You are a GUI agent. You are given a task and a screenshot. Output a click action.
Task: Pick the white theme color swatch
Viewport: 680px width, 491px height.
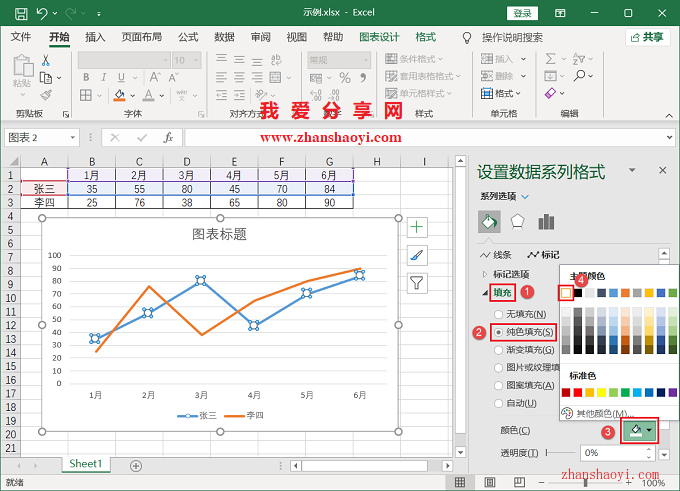tap(566, 293)
